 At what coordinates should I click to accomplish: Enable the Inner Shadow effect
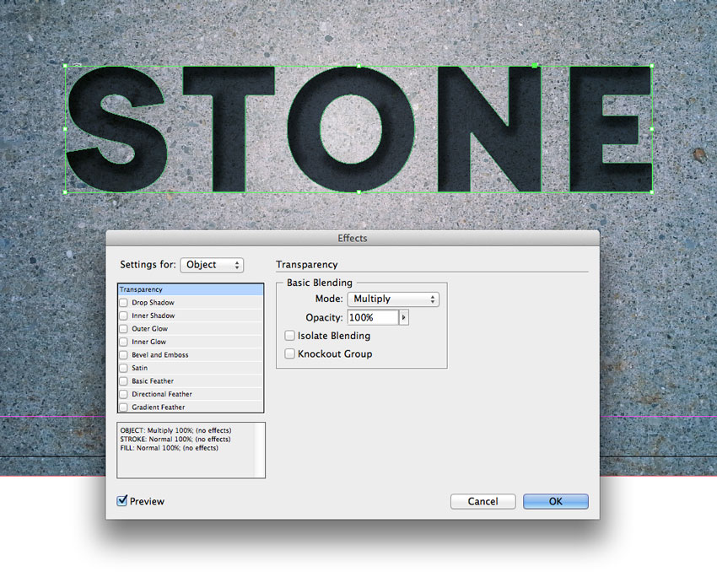coord(124,316)
